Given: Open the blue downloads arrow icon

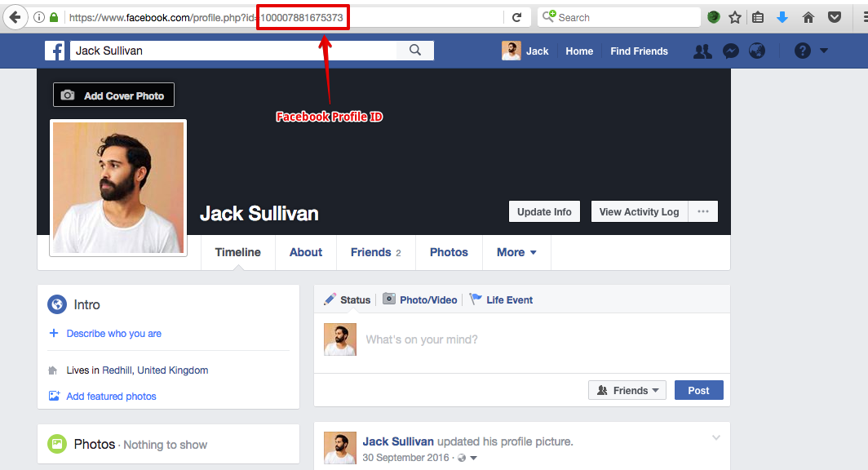Looking at the screenshot, I should [782, 17].
